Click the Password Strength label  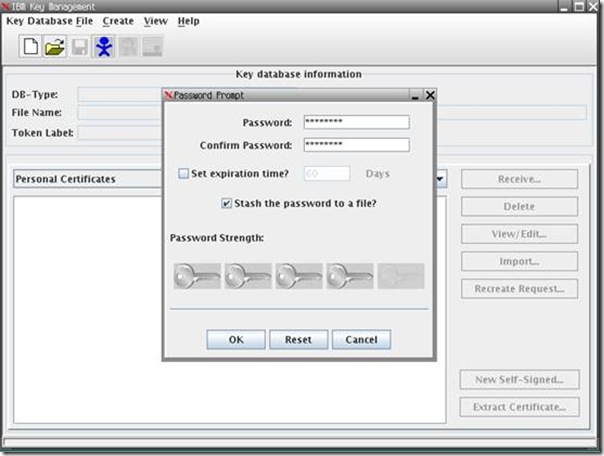tap(217, 238)
